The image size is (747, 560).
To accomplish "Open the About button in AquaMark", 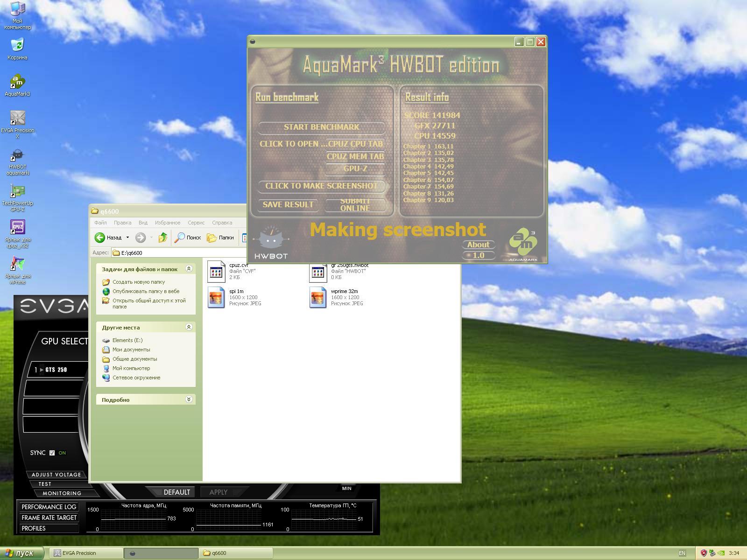I will pos(479,245).
